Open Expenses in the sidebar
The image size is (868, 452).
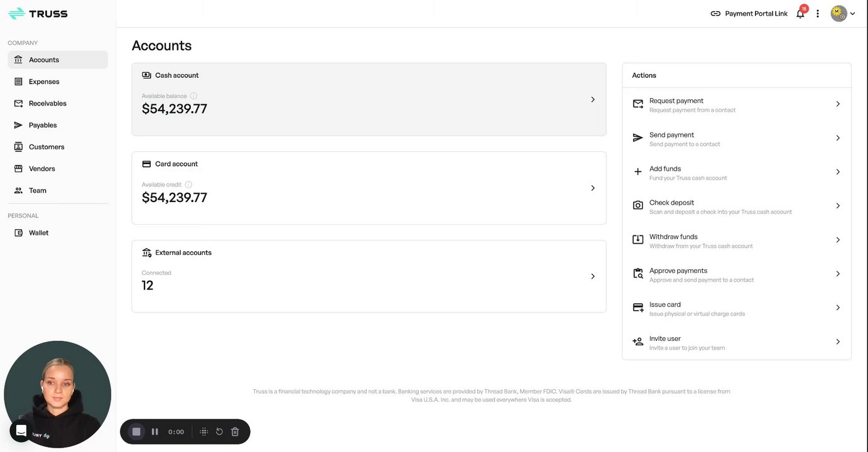(44, 82)
